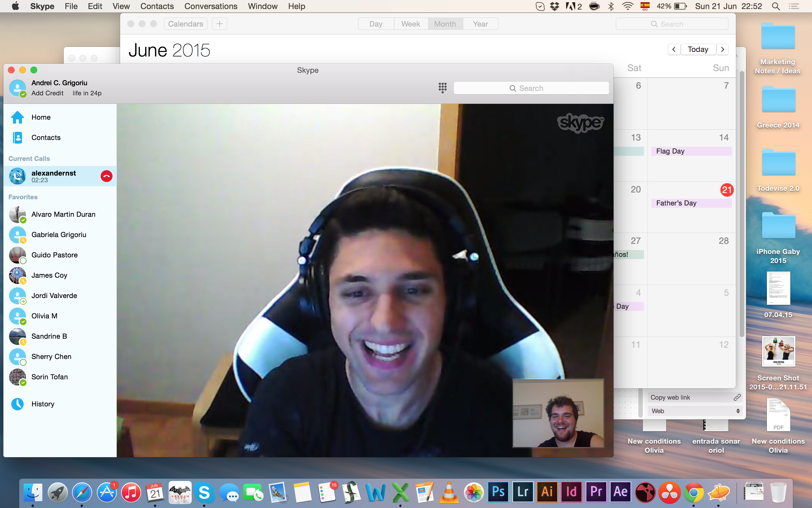Open the Help menu
Screen dimensions: 812x508
click(x=297, y=6)
